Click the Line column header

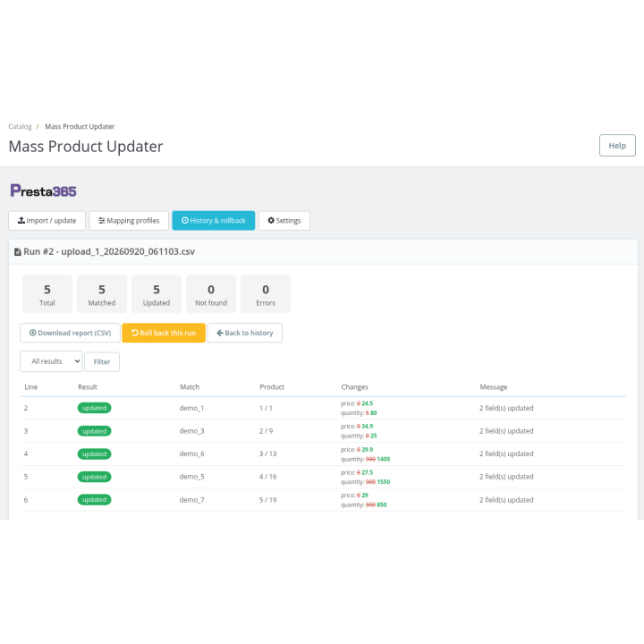pyautogui.click(x=30, y=387)
